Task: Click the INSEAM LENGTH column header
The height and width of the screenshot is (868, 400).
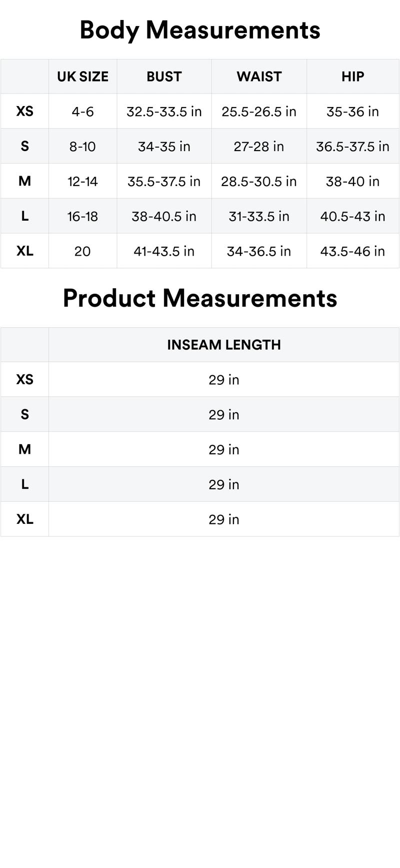Action: tap(224, 345)
